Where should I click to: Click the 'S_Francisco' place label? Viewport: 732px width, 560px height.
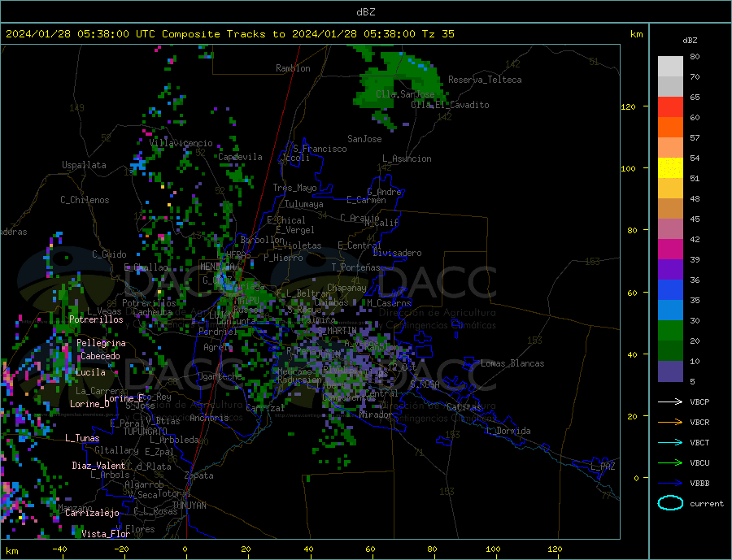click(320, 149)
